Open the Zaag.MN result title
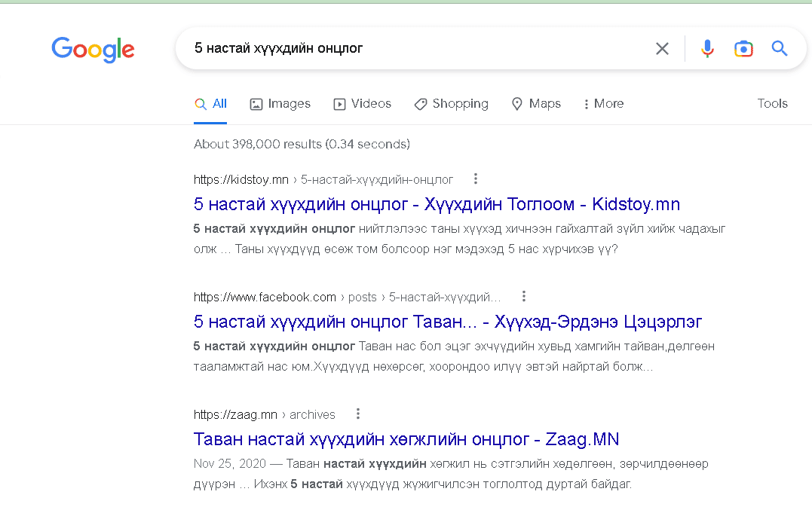812x513 pixels. (406, 439)
